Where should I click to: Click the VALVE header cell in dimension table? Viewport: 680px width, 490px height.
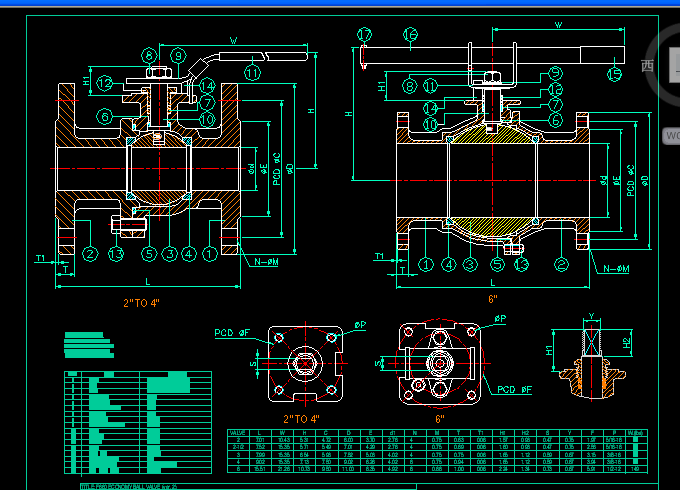click(238, 433)
